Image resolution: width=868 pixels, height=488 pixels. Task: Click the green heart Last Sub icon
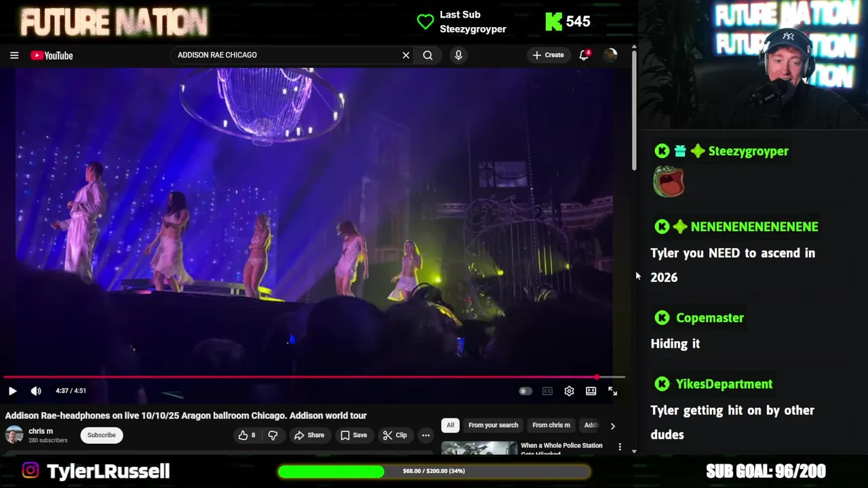click(425, 22)
